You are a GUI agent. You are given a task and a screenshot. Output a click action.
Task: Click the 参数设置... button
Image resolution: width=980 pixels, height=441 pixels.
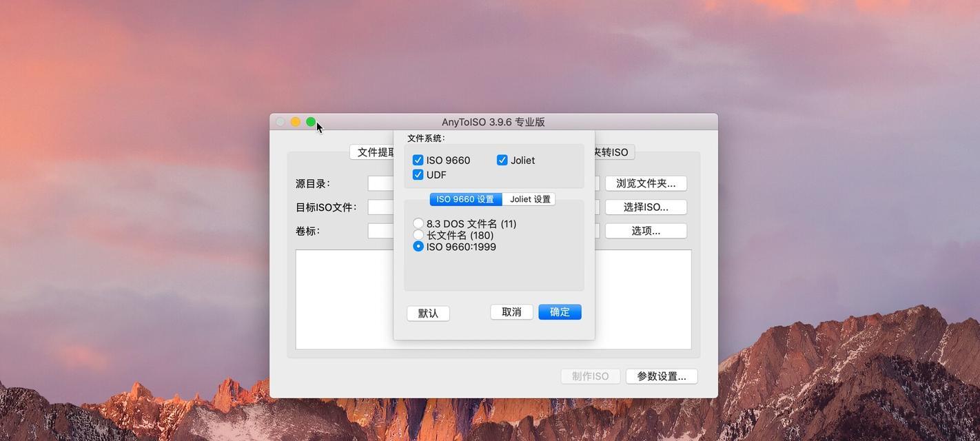(x=662, y=376)
